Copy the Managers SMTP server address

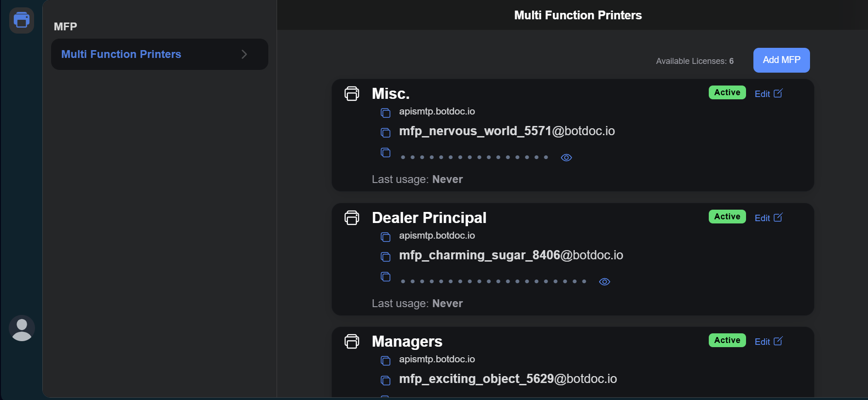(385, 360)
